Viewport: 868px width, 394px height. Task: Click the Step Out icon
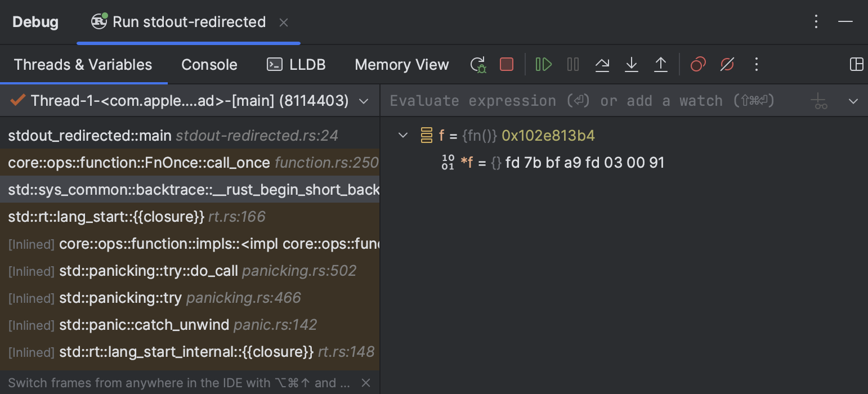click(x=661, y=64)
